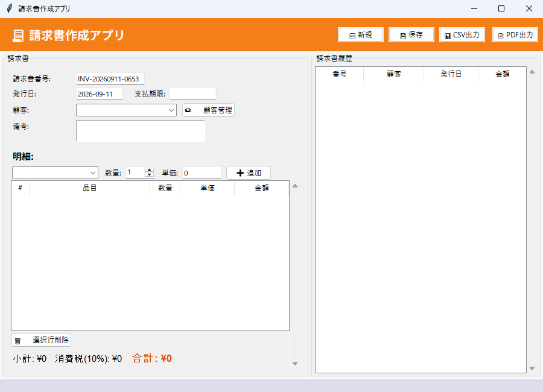Viewport: 543px width, 392px height.
Task: Click the floppy disk icon on 保存
Action: (x=403, y=36)
